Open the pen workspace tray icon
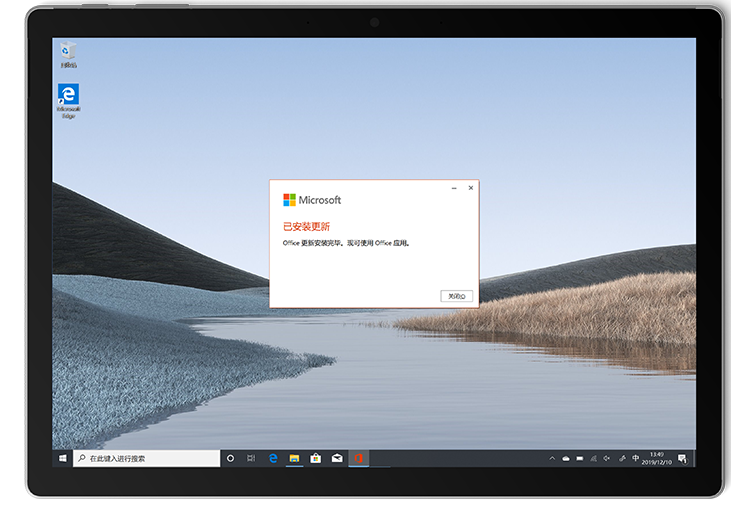 pyautogui.click(x=622, y=458)
